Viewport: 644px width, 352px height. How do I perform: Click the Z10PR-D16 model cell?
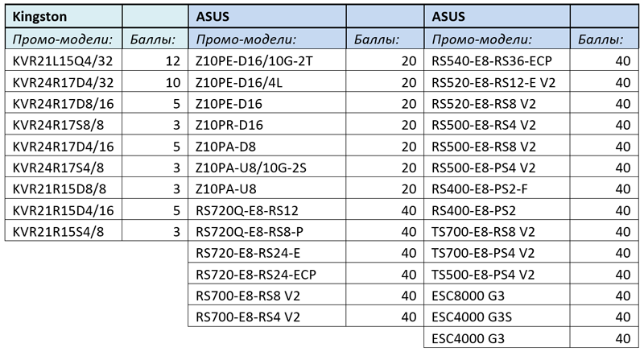tap(267, 125)
